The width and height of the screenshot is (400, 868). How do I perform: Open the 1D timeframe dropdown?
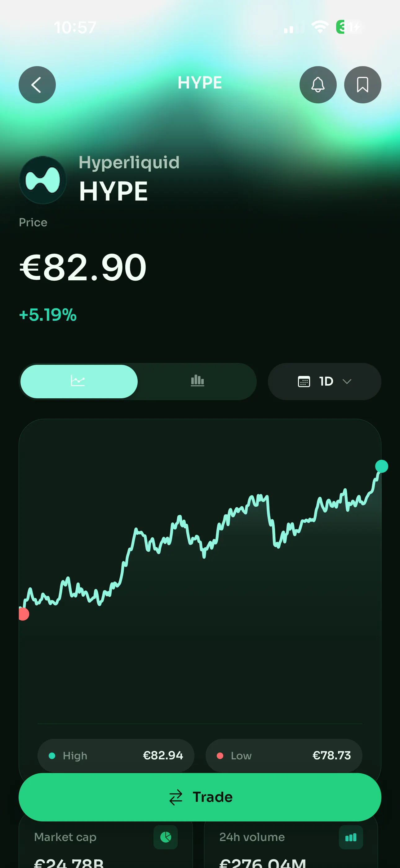click(x=324, y=382)
